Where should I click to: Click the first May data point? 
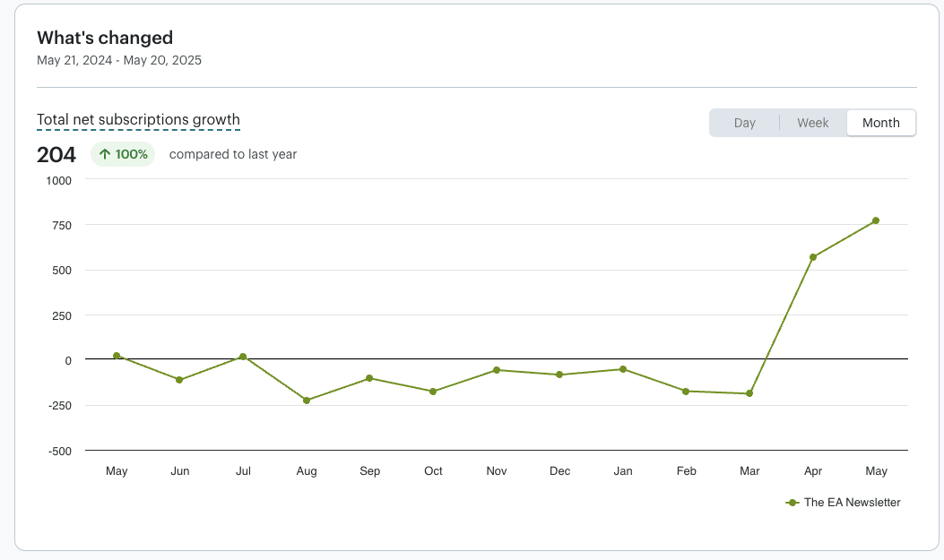click(117, 356)
